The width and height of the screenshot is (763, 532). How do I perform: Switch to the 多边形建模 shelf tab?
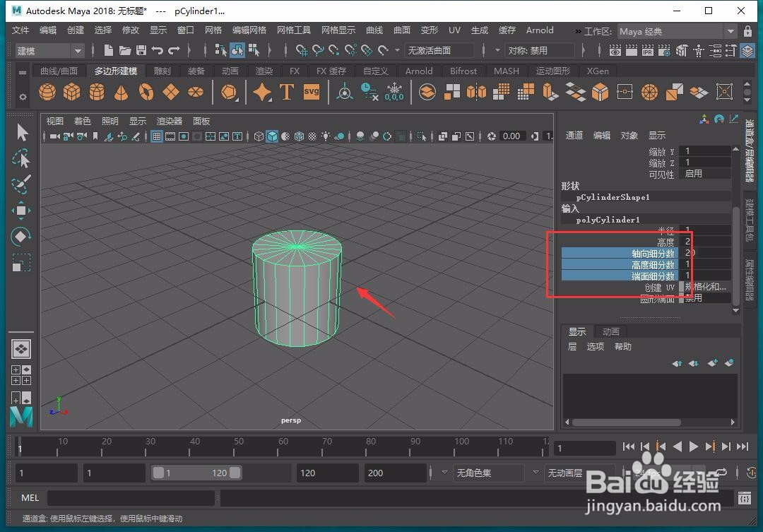(x=116, y=71)
